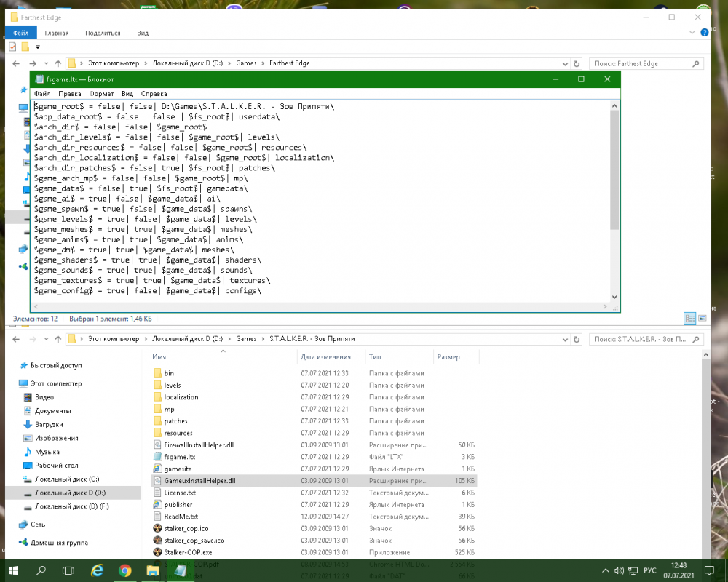Open the Формат menu in Notepad
This screenshot has height=582, width=728.
tap(101, 94)
